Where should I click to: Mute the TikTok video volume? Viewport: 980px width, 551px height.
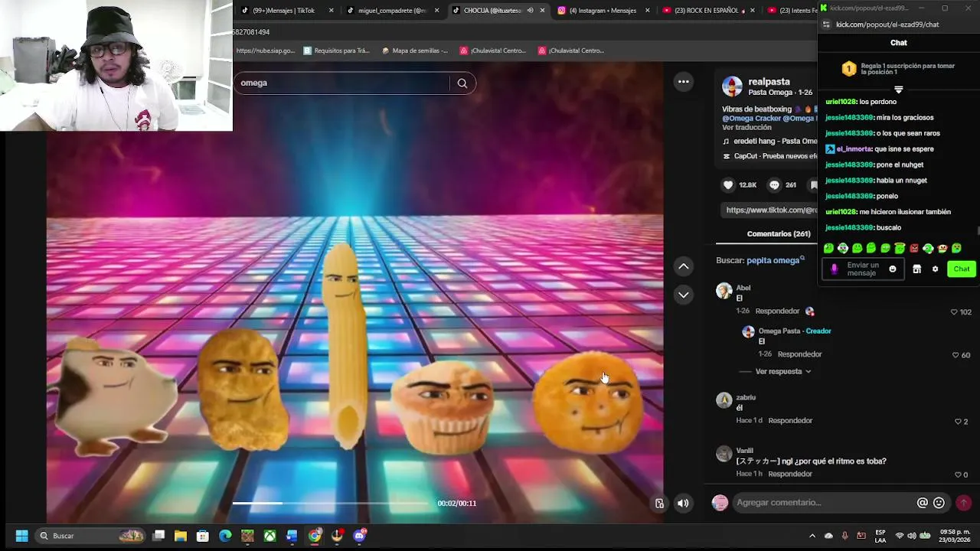click(682, 503)
